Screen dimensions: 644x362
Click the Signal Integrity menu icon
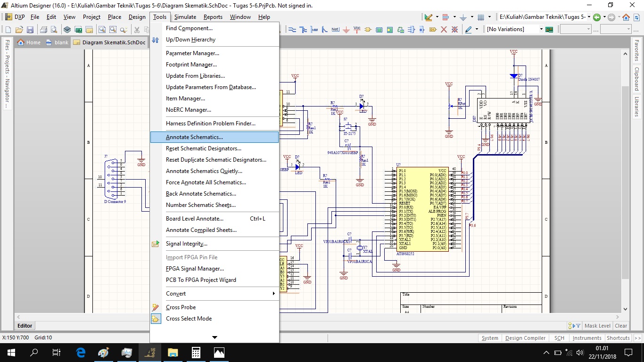[156, 244]
